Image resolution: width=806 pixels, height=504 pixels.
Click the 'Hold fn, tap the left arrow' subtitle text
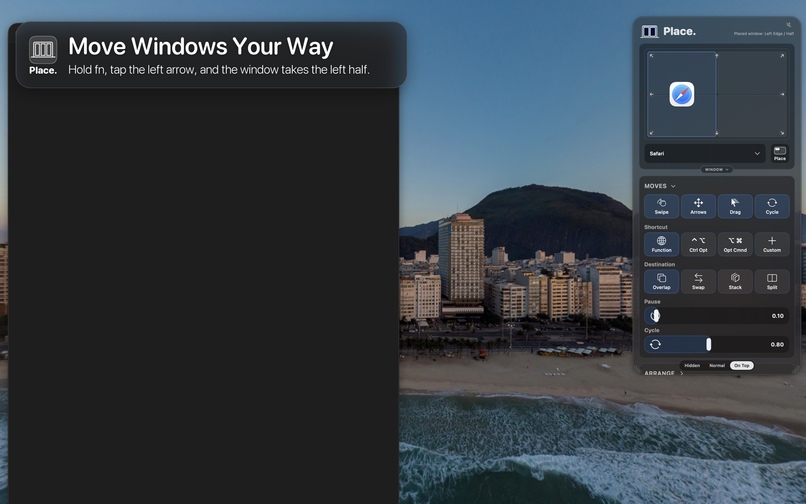click(219, 70)
